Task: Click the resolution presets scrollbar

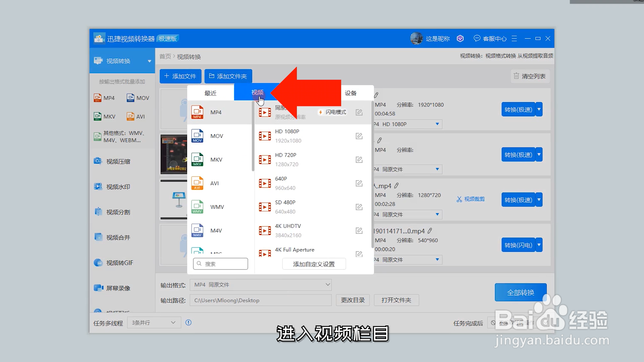Action: [x=372, y=174]
